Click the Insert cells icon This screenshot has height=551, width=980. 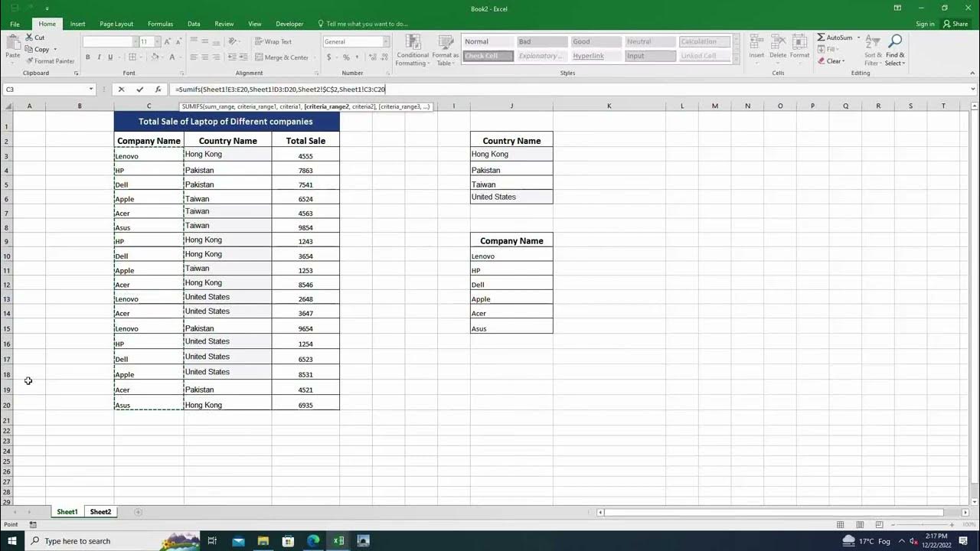coord(756,42)
